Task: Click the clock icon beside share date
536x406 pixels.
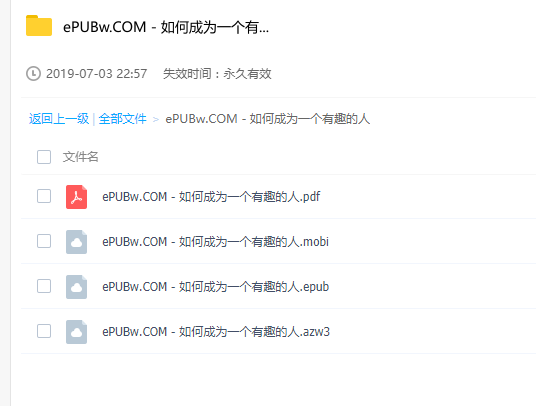Action: (34, 74)
